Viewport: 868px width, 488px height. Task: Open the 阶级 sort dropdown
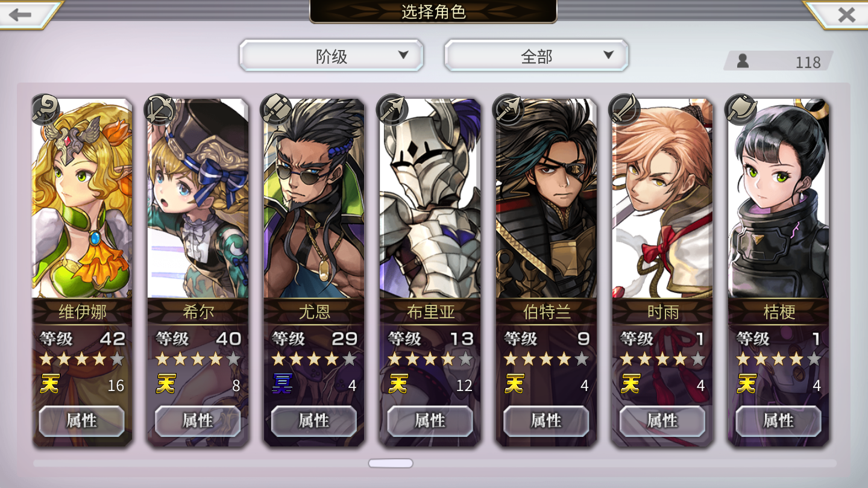click(332, 56)
